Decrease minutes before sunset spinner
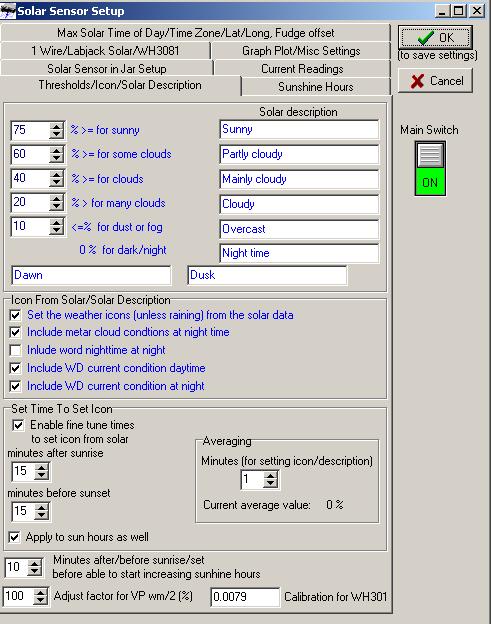The width and height of the screenshot is (491, 624). [x=41, y=516]
